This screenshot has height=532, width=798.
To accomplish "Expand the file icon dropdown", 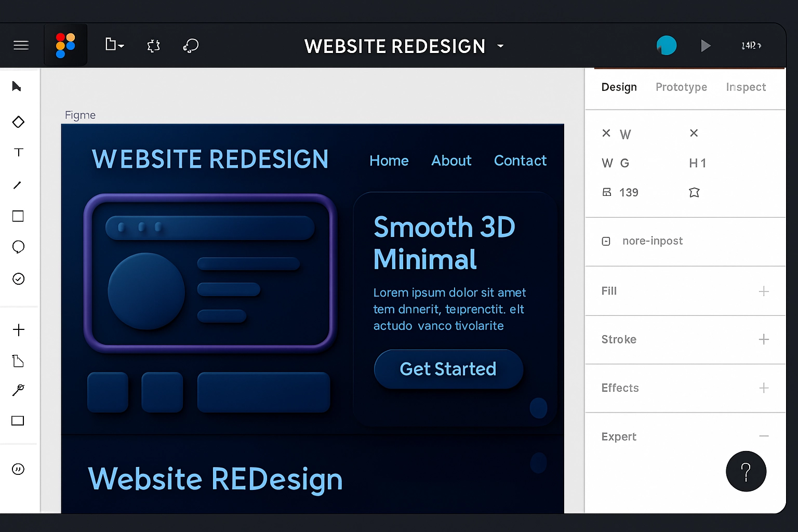I will pos(114,45).
